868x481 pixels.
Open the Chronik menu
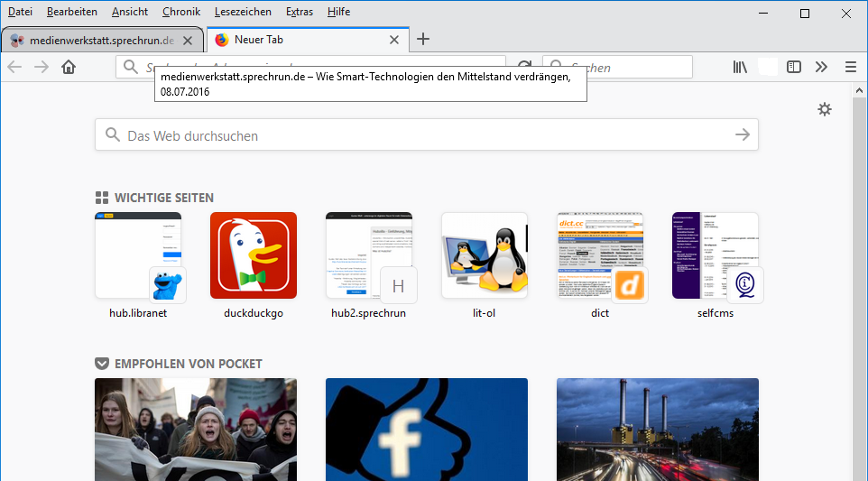181,12
